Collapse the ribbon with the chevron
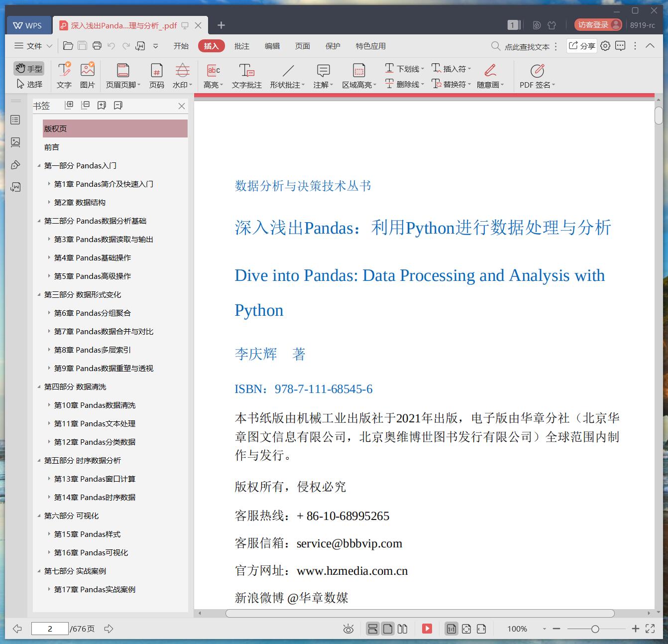 650,46
